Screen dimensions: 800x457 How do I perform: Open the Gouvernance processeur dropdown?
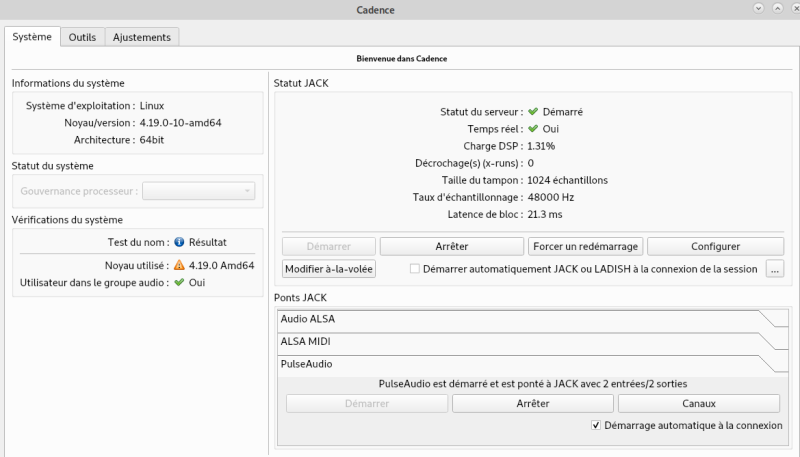pyautogui.click(x=198, y=191)
